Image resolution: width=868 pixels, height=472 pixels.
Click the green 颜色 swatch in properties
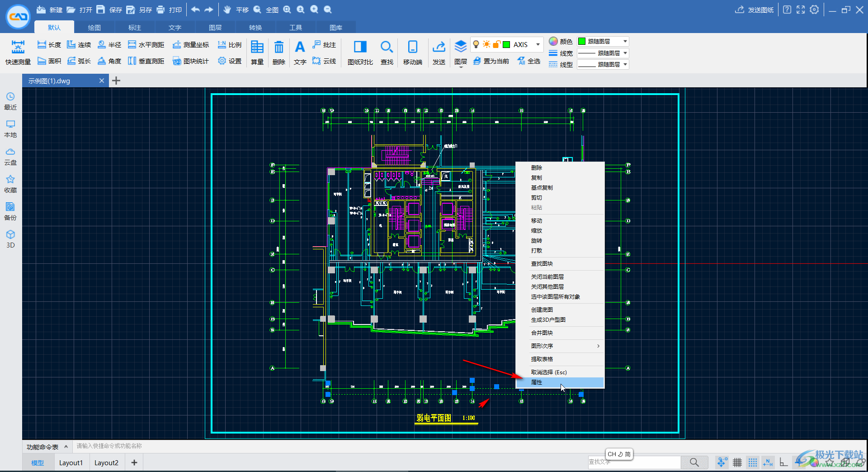pyautogui.click(x=582, y=41)
